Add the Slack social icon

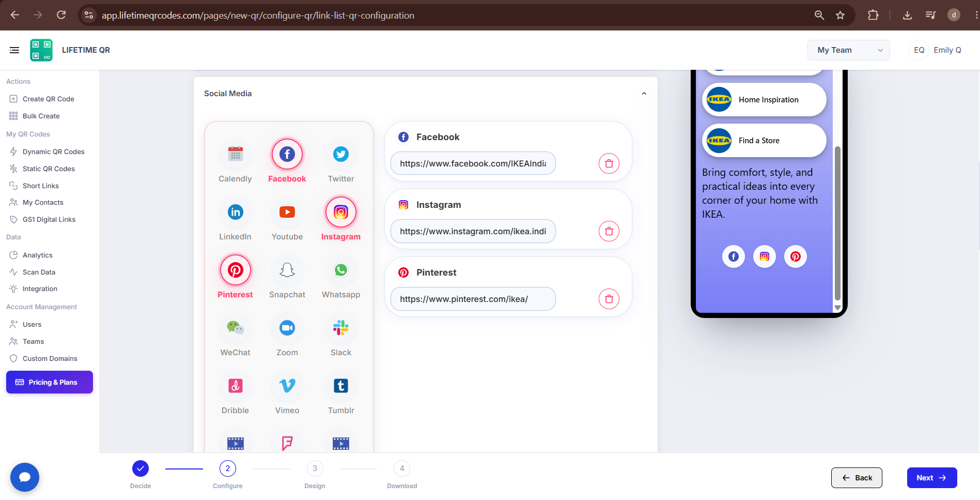click(341, 328)
